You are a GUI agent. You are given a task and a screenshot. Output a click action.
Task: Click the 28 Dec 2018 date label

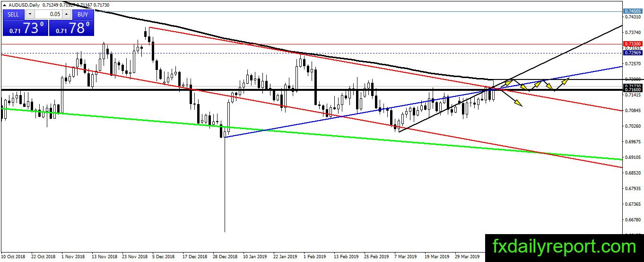pos(225,256)
